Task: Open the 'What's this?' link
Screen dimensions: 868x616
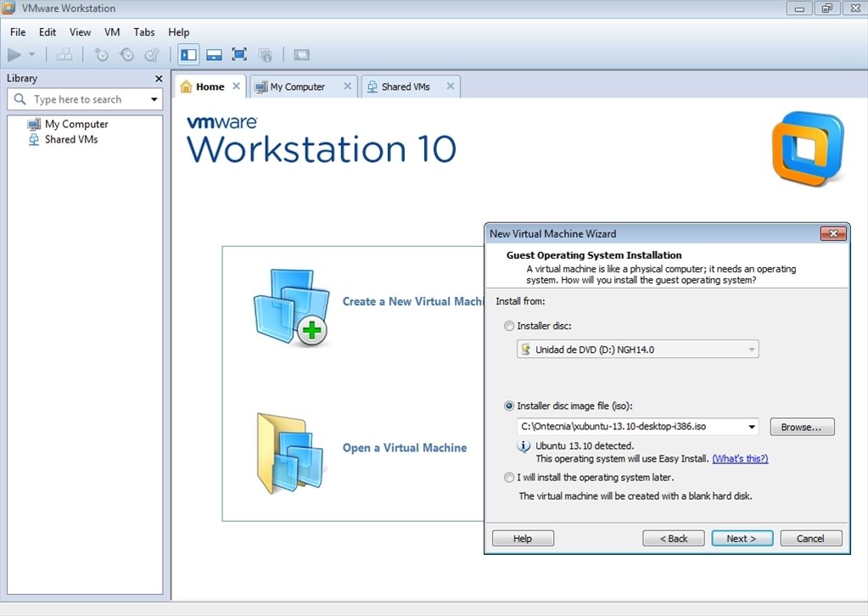Action: [740, 458]
